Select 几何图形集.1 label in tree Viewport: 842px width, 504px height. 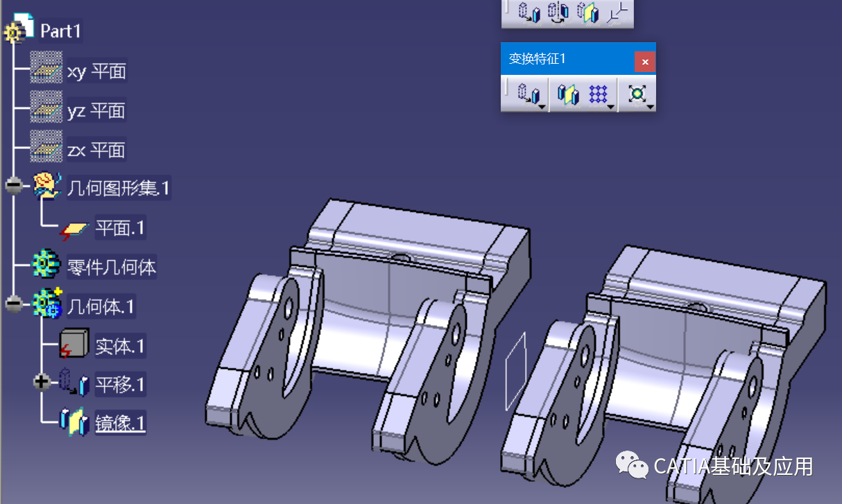tap(119, 188)
